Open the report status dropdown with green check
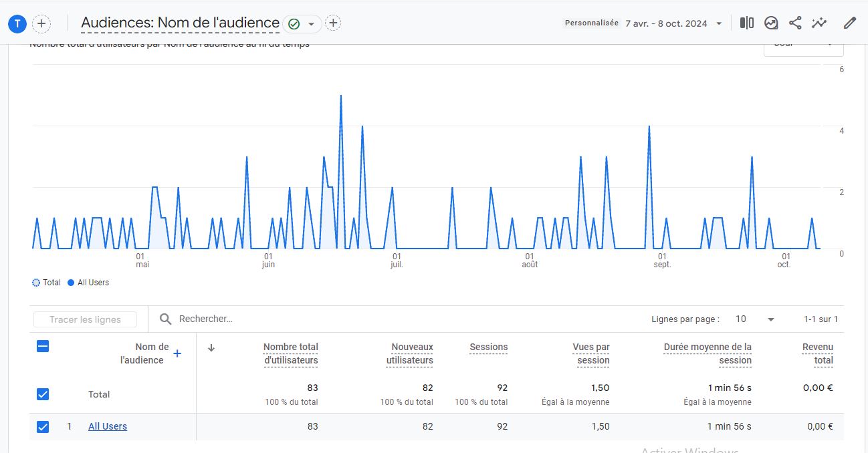The image size is (868, 453). 302,24
